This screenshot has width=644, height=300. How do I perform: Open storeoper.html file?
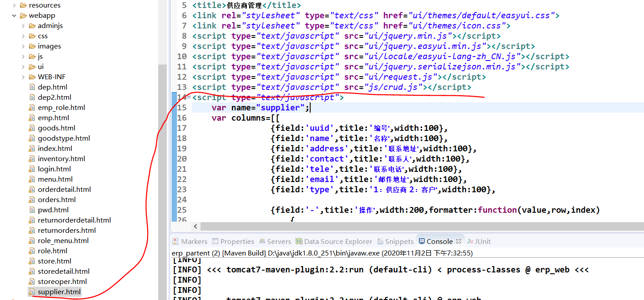[x=62, y=282]
